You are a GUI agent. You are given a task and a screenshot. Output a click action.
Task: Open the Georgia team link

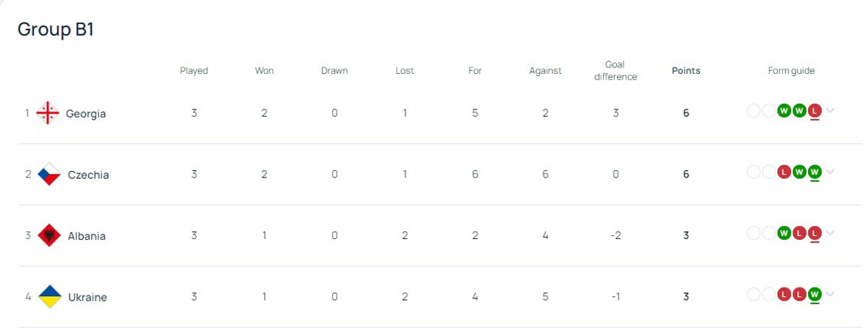coord(85,114)
